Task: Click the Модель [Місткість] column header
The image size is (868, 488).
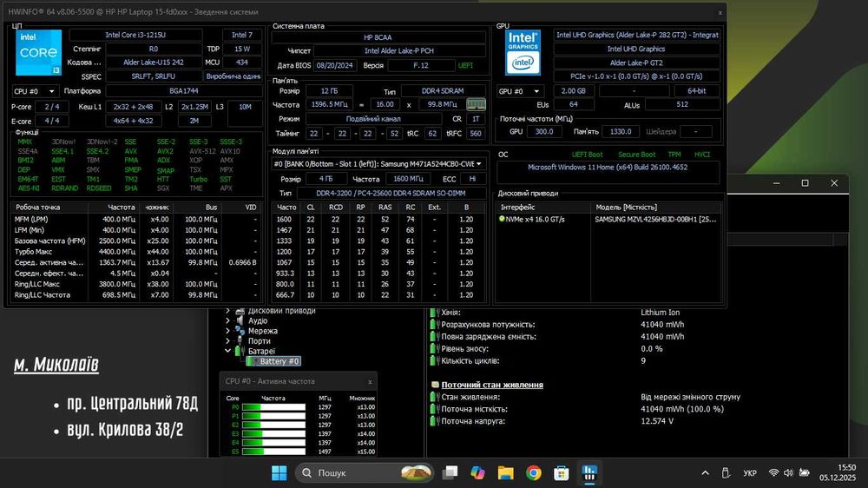Action: point(656,208)
